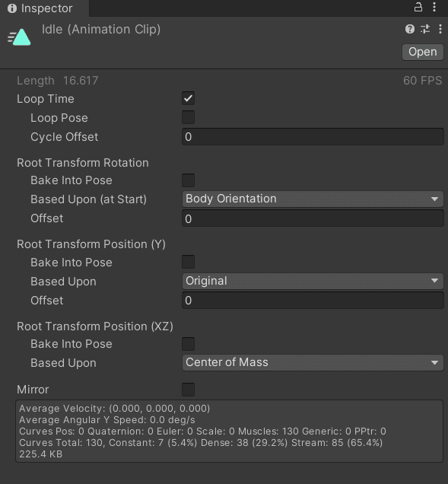This screenshot has width=448, height=484.
Task: Open the Center of Mass dropdown
Action: click(x=313, y=362)
